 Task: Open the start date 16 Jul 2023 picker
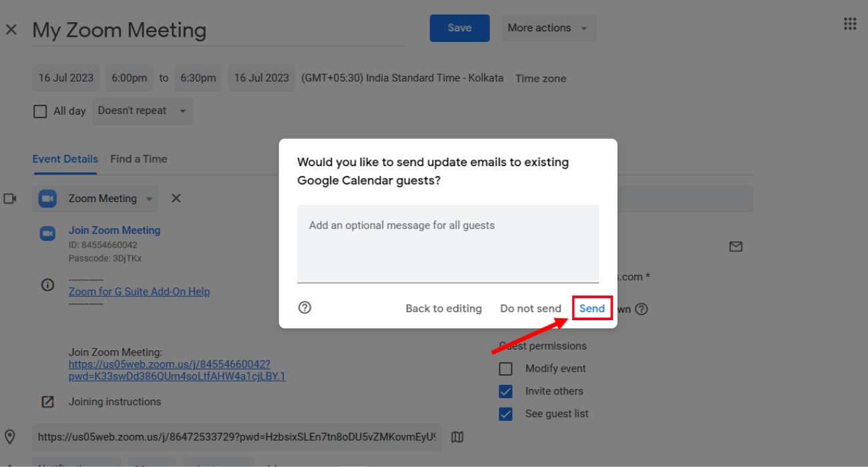coord(66,78)
